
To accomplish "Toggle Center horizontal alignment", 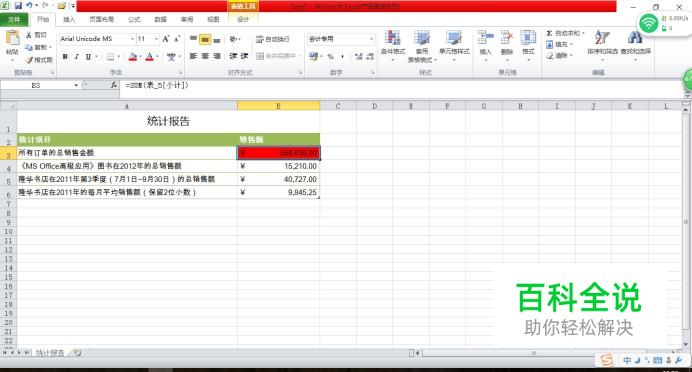I will 205,56.
